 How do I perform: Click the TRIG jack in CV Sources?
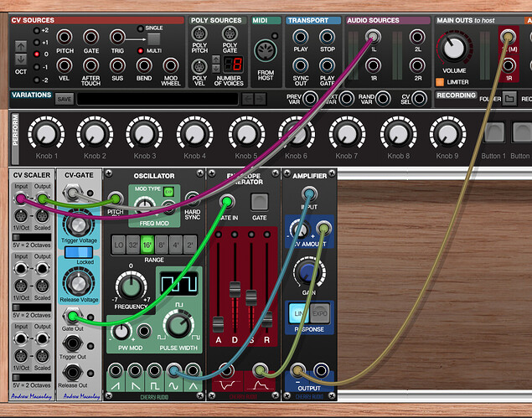pyautogui.click(x=117, y=37)
